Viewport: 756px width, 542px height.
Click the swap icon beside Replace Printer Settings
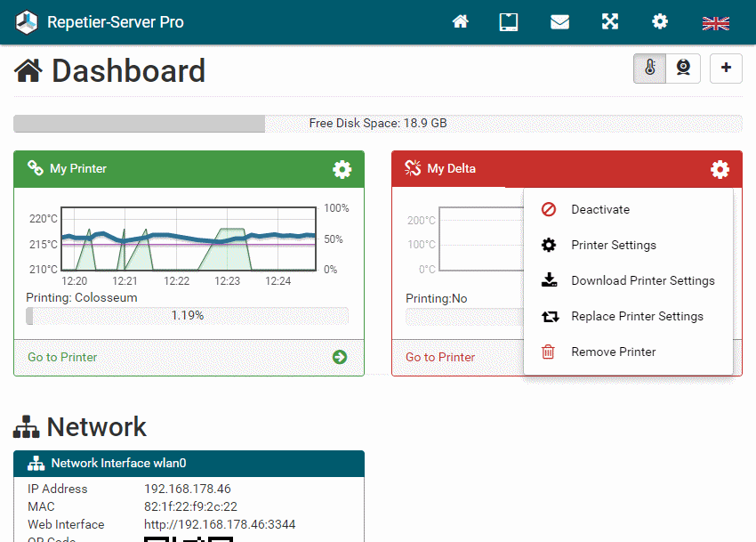coord(551,317)
